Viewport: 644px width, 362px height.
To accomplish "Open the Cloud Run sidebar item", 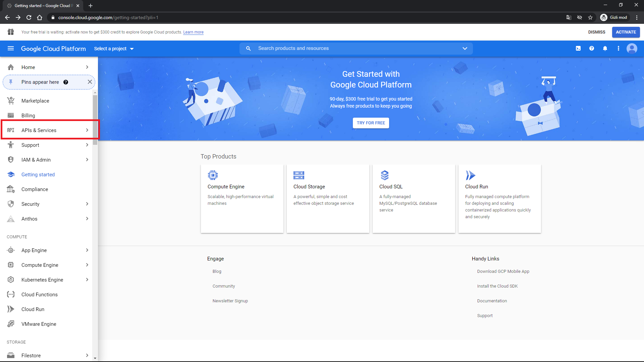I will 46,309.
